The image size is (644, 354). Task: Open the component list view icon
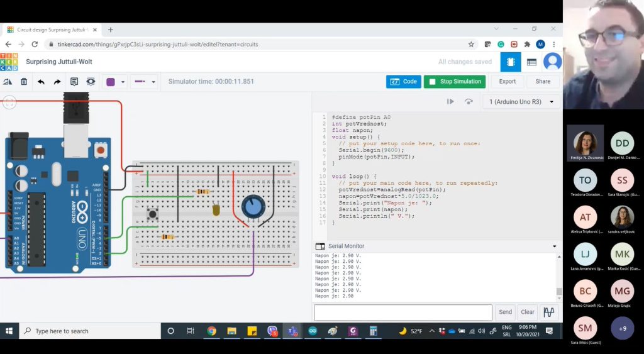point(531,62)
